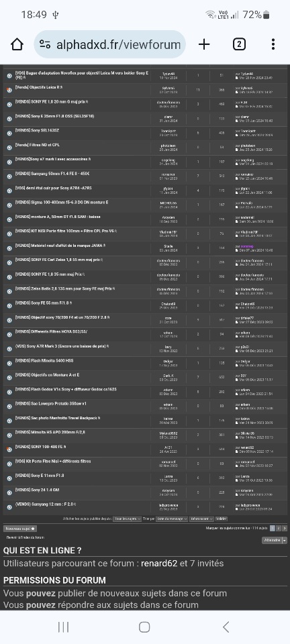The width and height of the screenshot is (290, 644).
Task: Tap Android recent apps button
Action: coord(63,627)
